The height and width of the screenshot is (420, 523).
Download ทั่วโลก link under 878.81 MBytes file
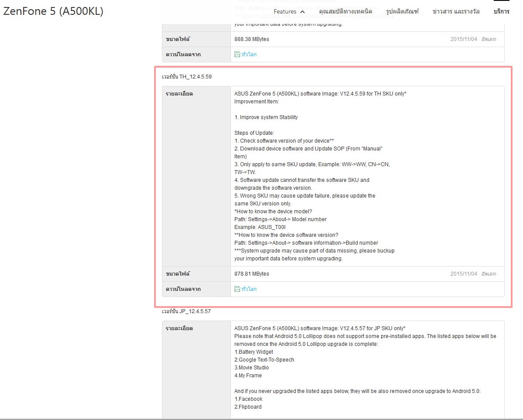pyautogui.click(x=249, y=289)
